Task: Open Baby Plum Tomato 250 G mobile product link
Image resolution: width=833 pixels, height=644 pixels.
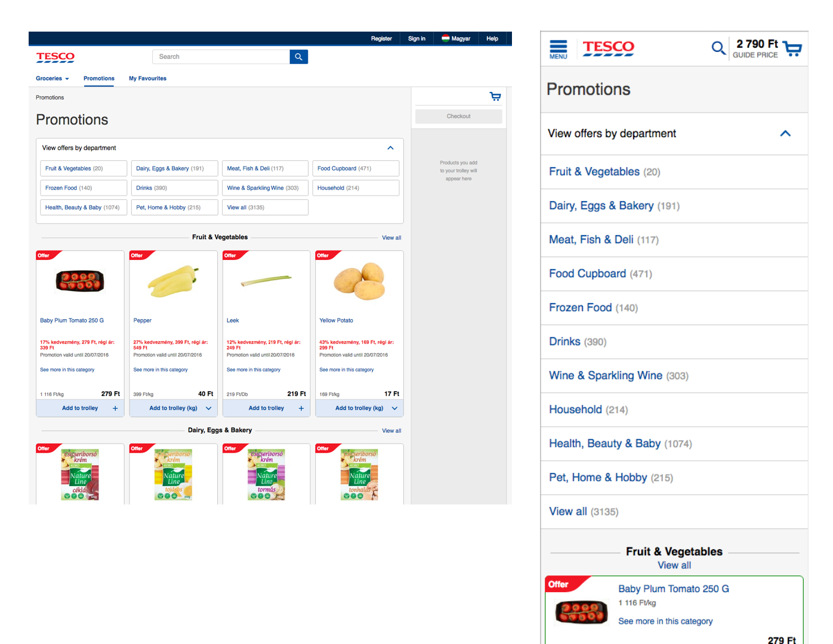Action: click(x=674, y=589)
